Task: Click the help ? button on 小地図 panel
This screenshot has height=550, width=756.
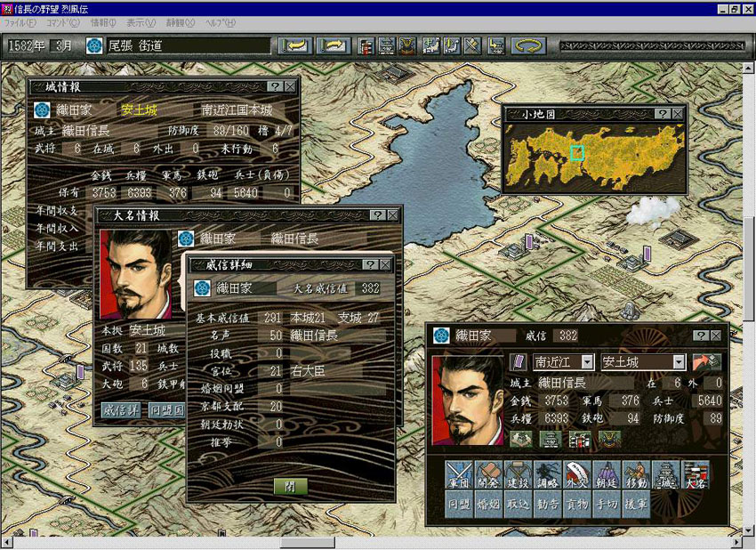Action: (x=662, y=114)
